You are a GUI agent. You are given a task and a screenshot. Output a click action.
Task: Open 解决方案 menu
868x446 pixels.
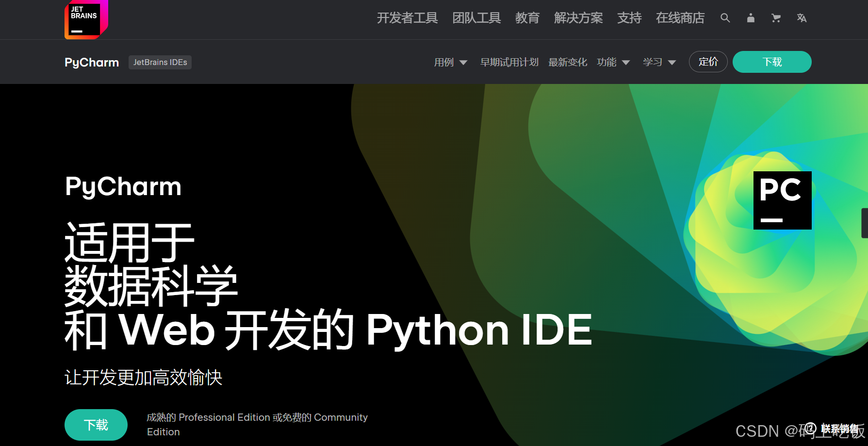click(x=578, y=18)
